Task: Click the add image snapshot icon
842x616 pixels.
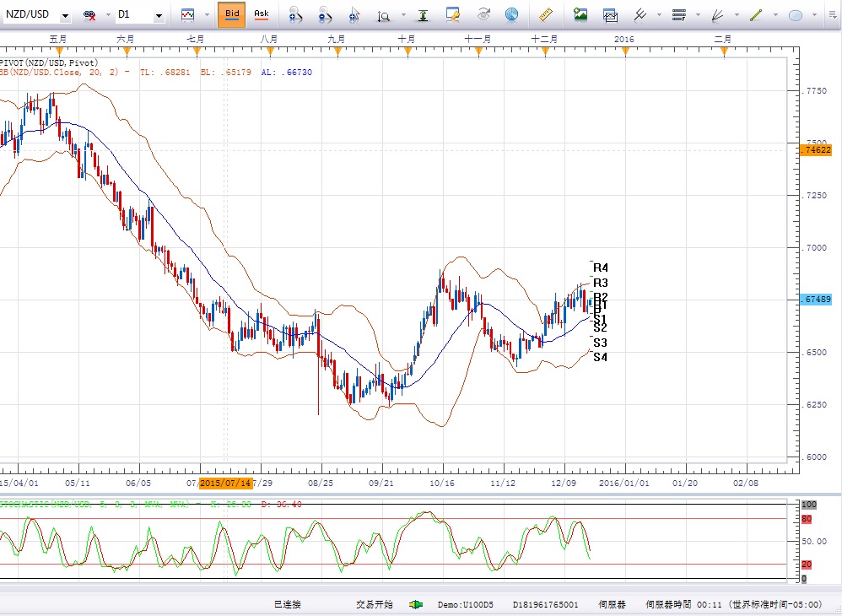Action: (580, 14)
